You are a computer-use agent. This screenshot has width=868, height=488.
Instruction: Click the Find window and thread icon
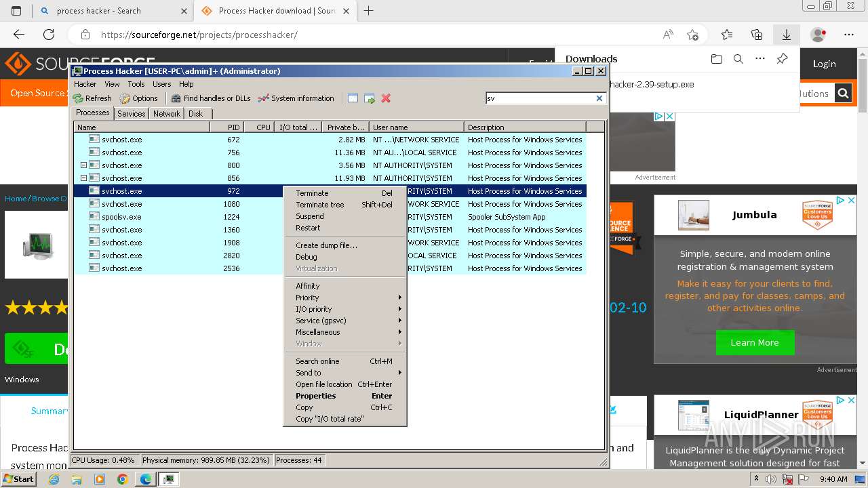coord(370,98)
